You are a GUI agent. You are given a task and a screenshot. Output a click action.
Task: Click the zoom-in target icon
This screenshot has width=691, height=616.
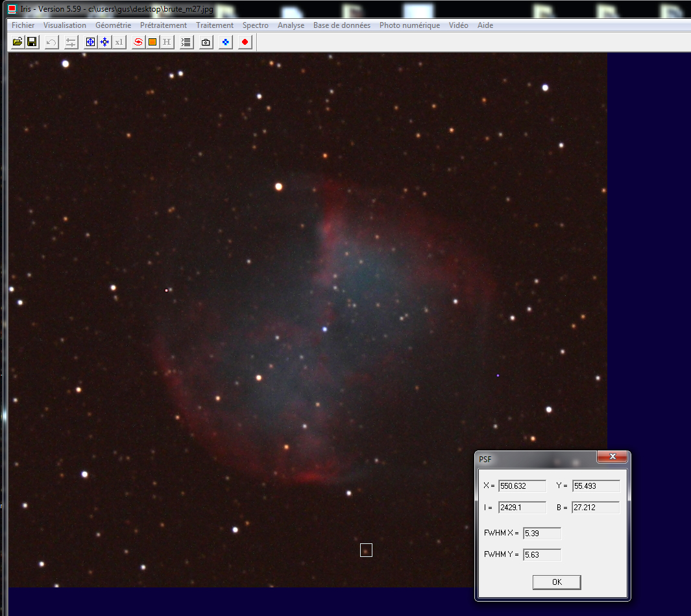(x=90, y=42)
